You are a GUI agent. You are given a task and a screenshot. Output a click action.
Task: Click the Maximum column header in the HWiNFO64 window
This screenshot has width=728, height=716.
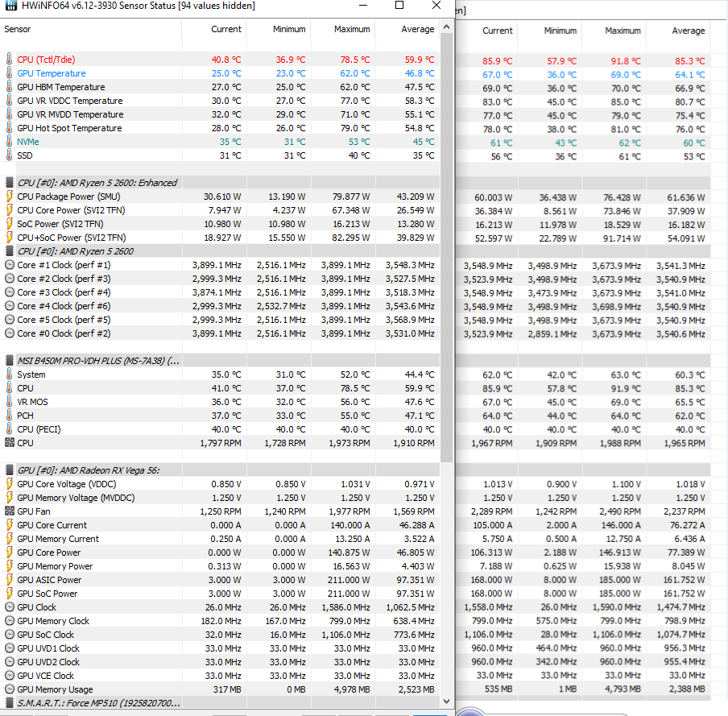coord(343,29)
